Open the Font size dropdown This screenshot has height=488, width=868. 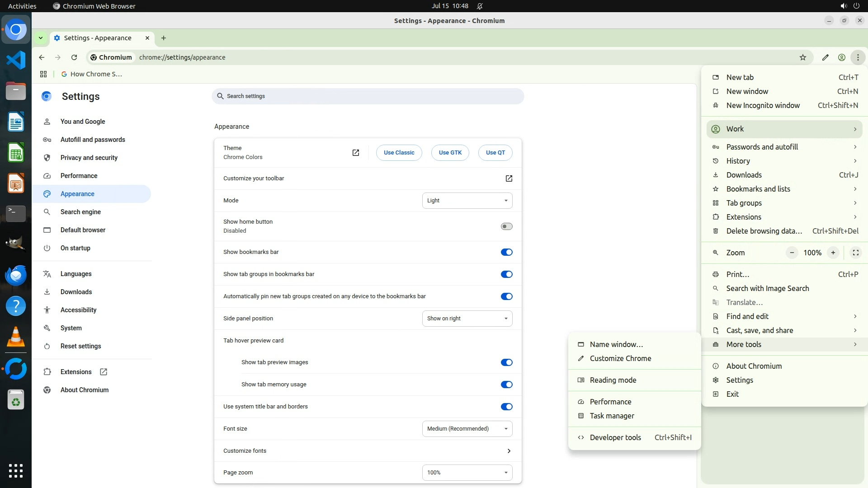click(467, 429)
